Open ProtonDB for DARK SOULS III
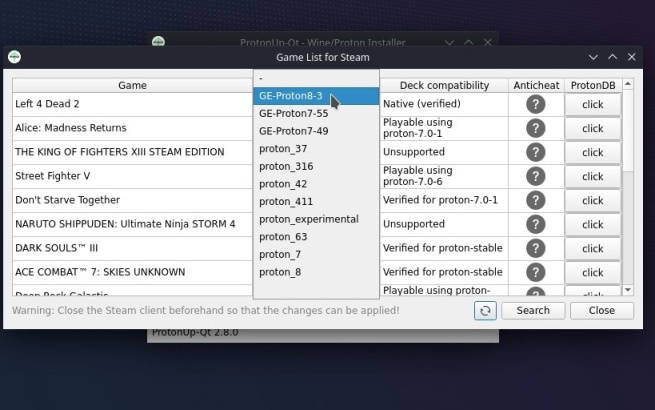655x410 pixels. pyautogui.click(x=593, y=249)
